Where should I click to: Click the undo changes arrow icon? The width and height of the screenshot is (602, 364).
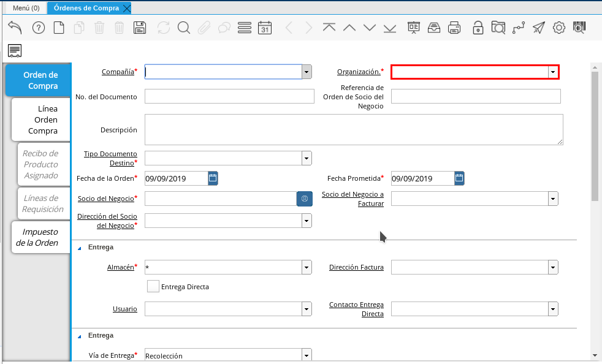coord(15,28)
